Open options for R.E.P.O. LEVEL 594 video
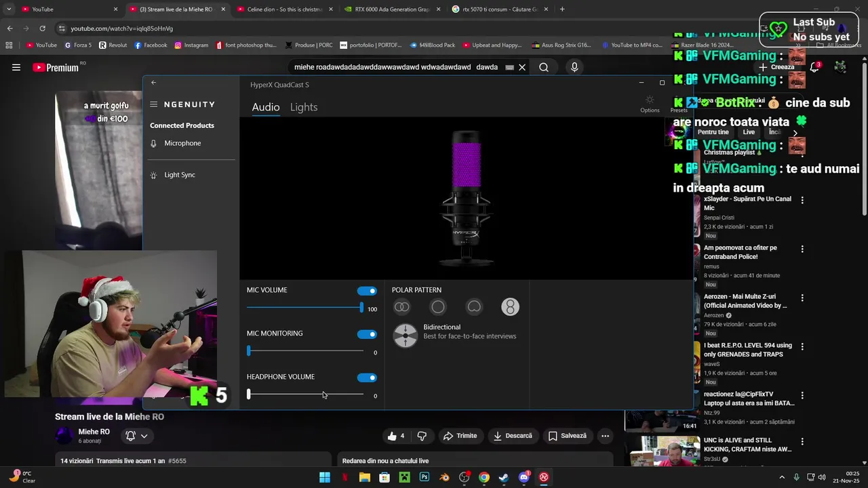The width and height of the screenshot is (868, 488). 802,346
